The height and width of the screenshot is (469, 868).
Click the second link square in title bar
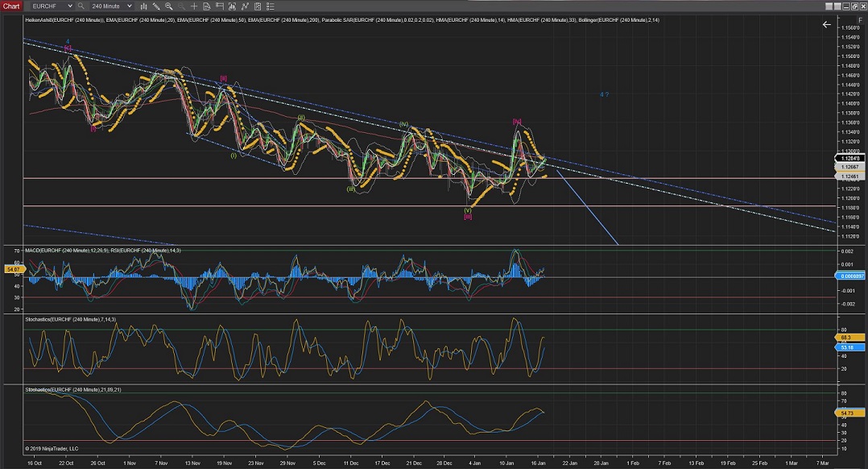pos(837,6)
